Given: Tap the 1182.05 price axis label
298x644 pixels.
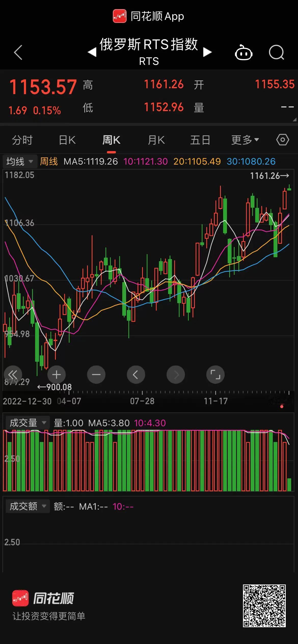Looking at the screenshot, I should pos(19,175).
